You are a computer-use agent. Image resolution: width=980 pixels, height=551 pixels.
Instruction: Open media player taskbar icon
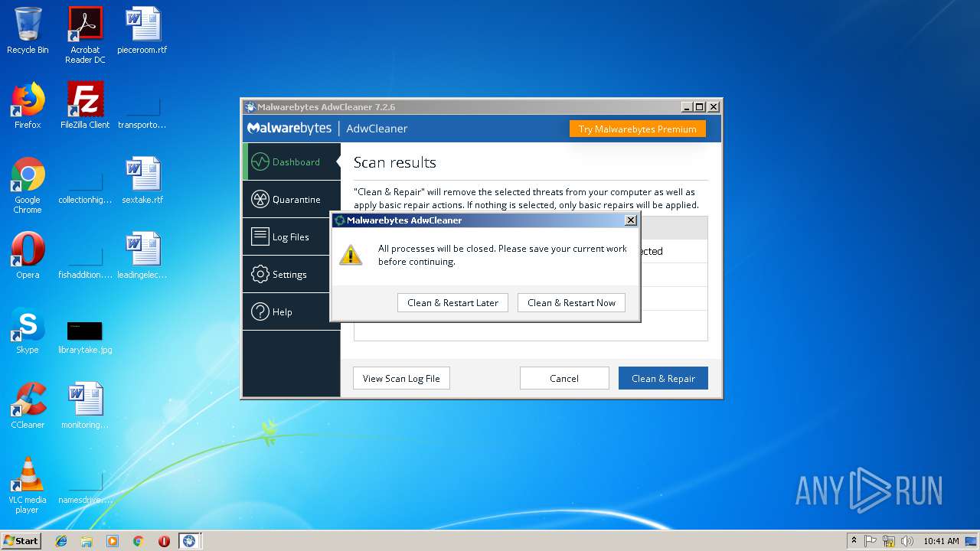point(113,541)
